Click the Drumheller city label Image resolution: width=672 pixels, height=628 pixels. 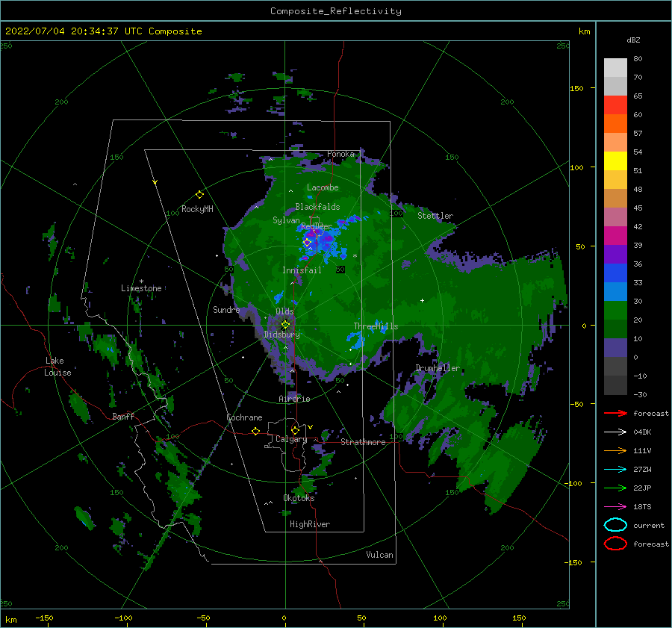438,368
